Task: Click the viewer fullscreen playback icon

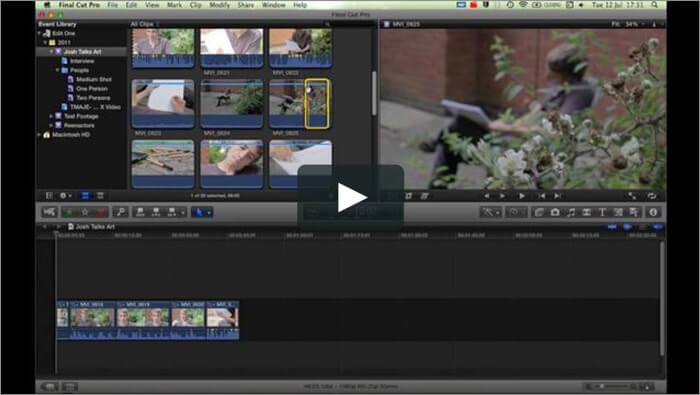Action: point(633,196)
